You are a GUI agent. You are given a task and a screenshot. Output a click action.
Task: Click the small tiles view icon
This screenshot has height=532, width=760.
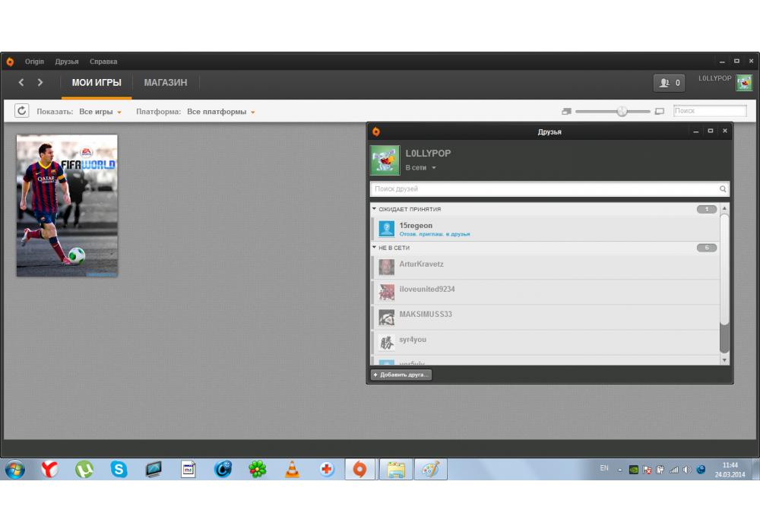pos(566,112)
